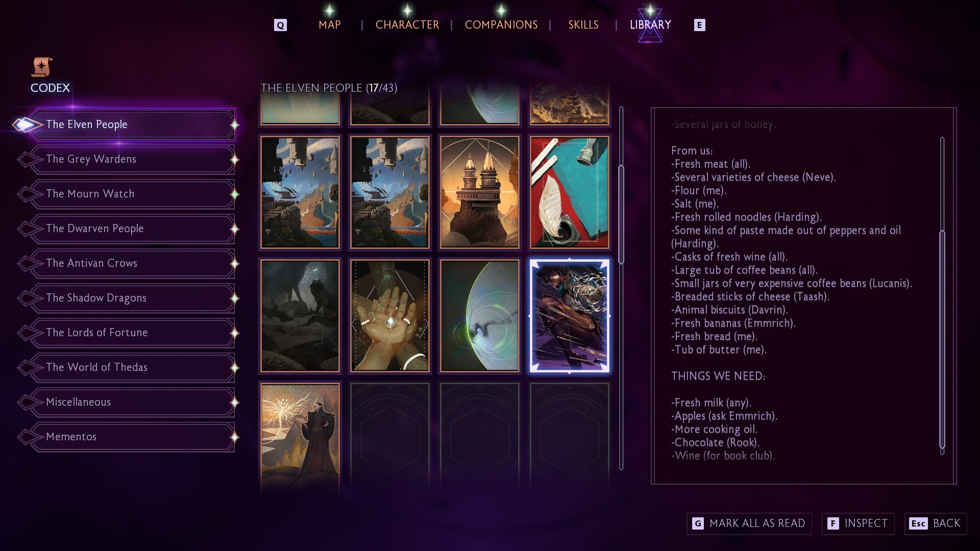The height and width of the screenshot is (551, 980).
Task: Open the Companions tab
Action: tap(501, 25)
